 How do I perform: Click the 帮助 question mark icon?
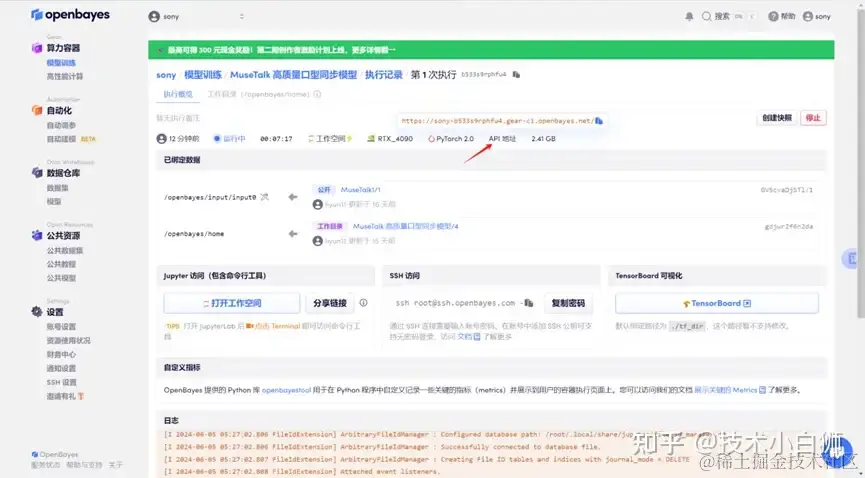(x=773, y=17)
